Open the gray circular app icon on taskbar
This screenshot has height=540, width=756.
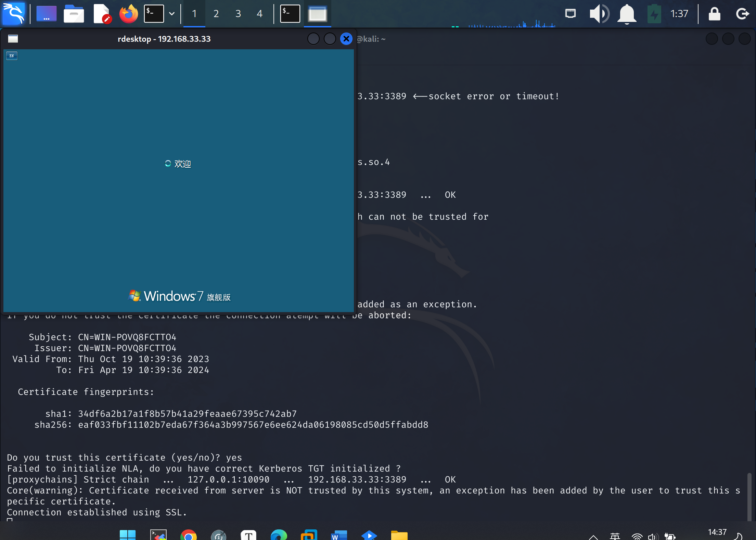[x=218, y=535]
